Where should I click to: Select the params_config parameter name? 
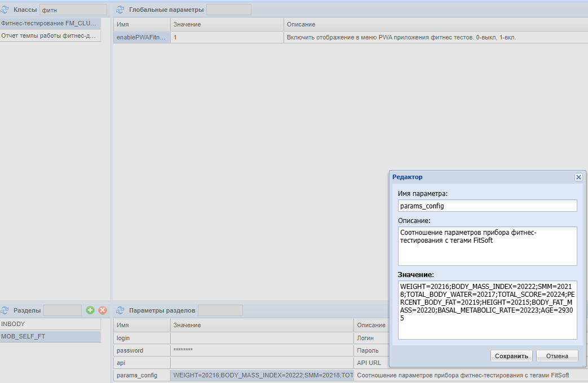click(x=142, y=375)
